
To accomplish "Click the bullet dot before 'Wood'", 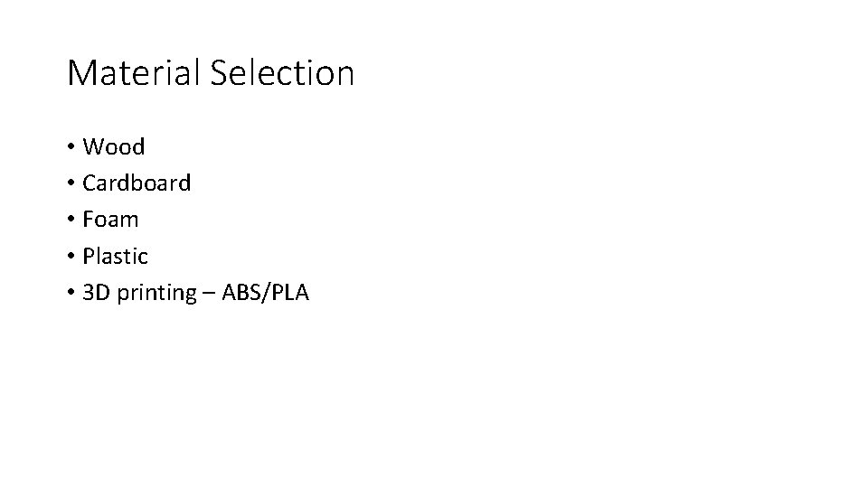I will [x=71, y=146].
